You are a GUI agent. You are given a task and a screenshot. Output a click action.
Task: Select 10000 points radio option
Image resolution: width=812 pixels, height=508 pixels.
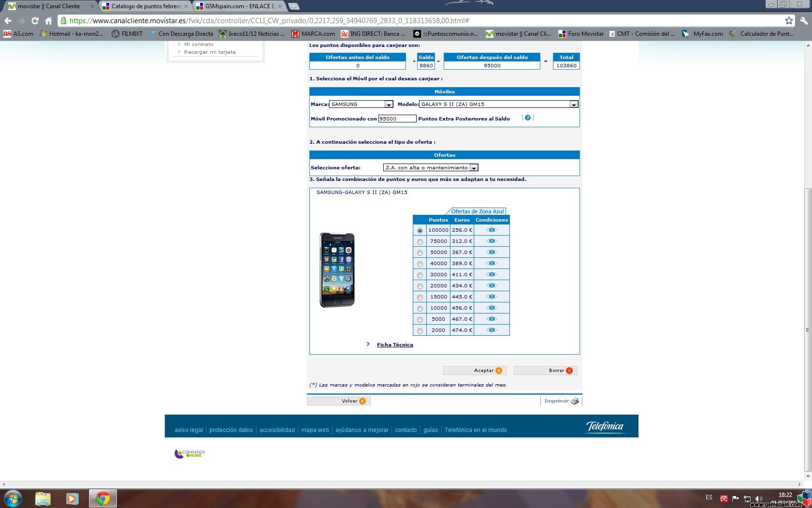420,309
